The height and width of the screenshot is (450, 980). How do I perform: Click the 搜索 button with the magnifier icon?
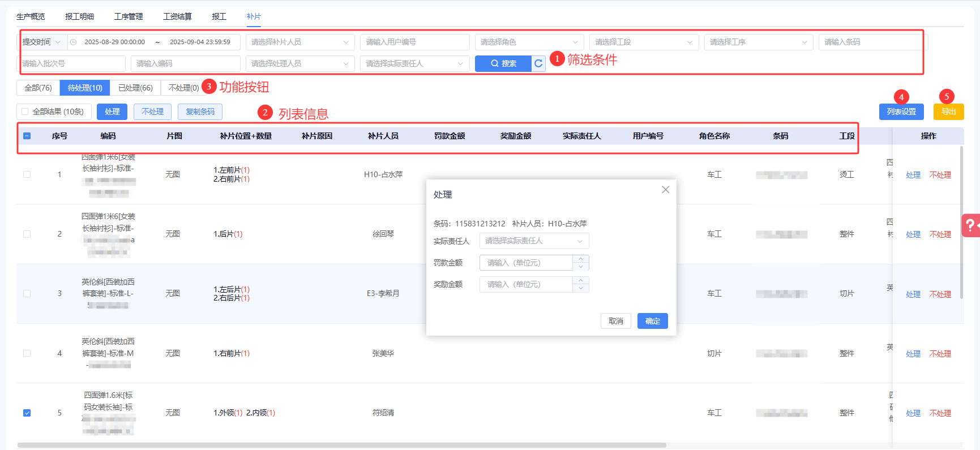point(503,63)
